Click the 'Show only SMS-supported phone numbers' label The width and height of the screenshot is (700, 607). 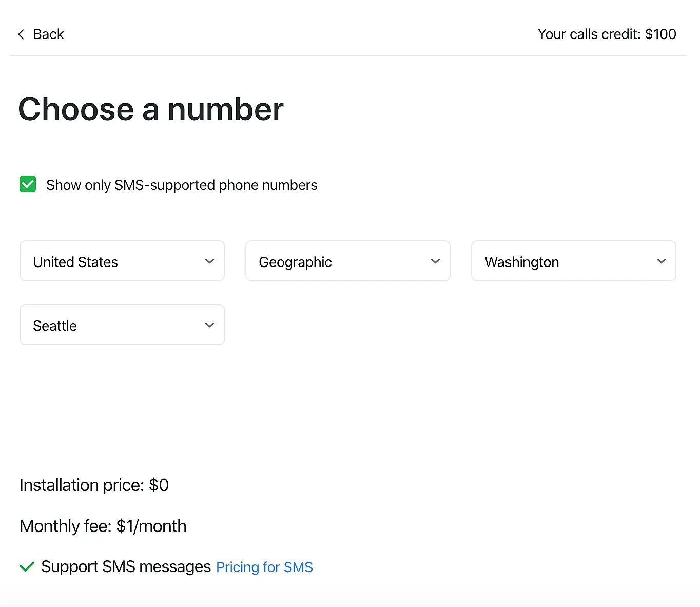(x=182, y=185)
